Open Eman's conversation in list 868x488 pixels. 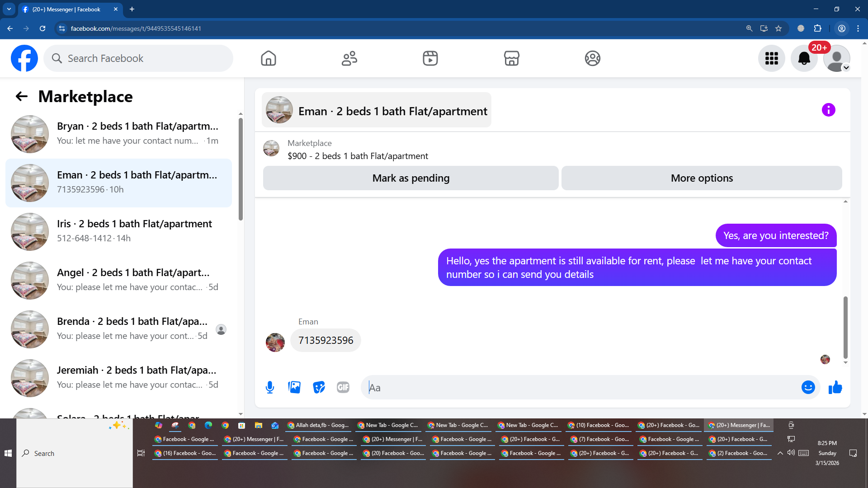click(x=118, y=183)
